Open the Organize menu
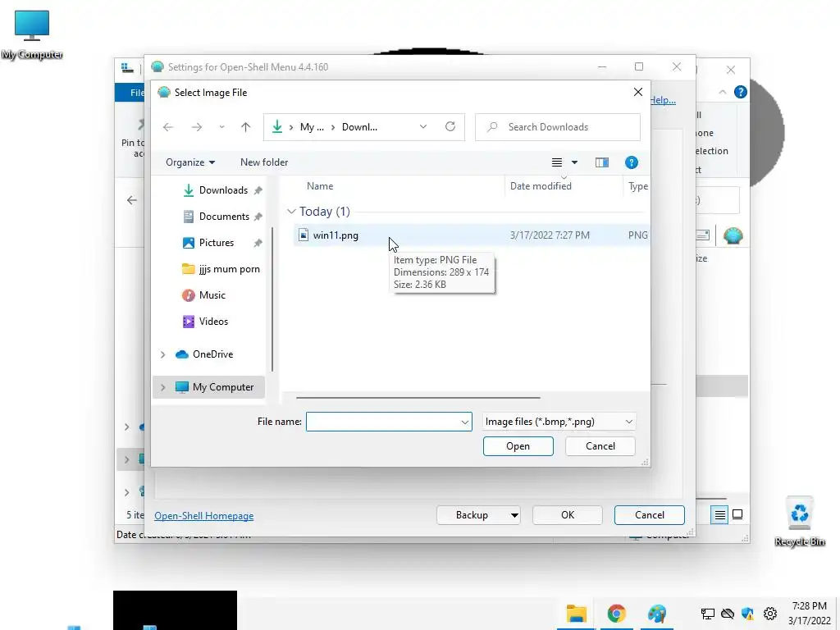Viewport: 840px width, 630px height. point(190,162)
